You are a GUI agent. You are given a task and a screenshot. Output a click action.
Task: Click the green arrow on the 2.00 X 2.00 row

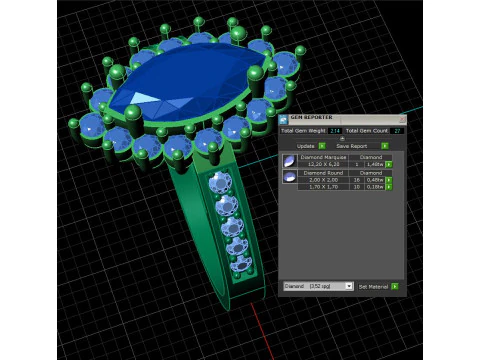389,180
